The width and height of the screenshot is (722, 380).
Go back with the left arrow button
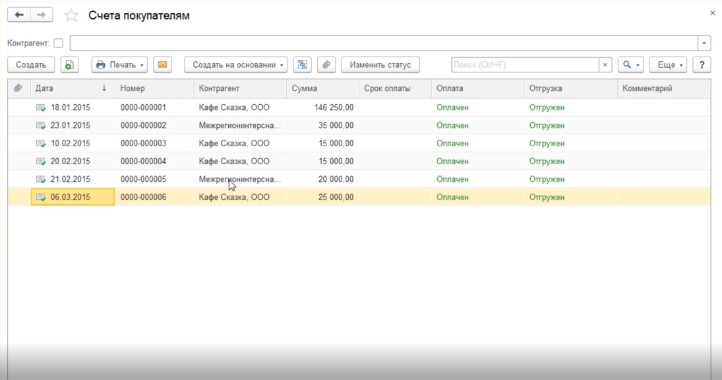[x=19, y=15]
